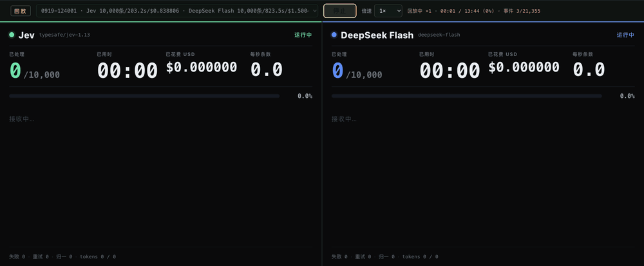The height and width of the screenshot is (266, 644).
Task: Click the 停止 stop button
Action: click(339, 11)
